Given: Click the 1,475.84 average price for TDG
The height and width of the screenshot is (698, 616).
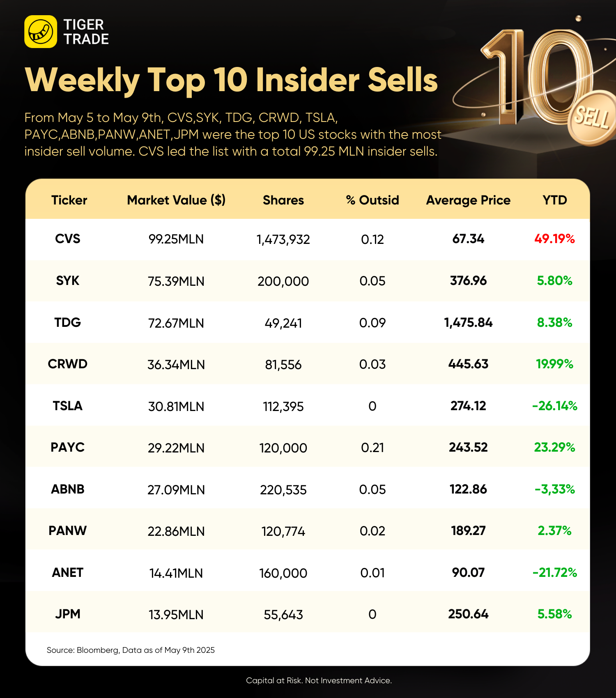Looking at the screenshot, I should point(468,322).
